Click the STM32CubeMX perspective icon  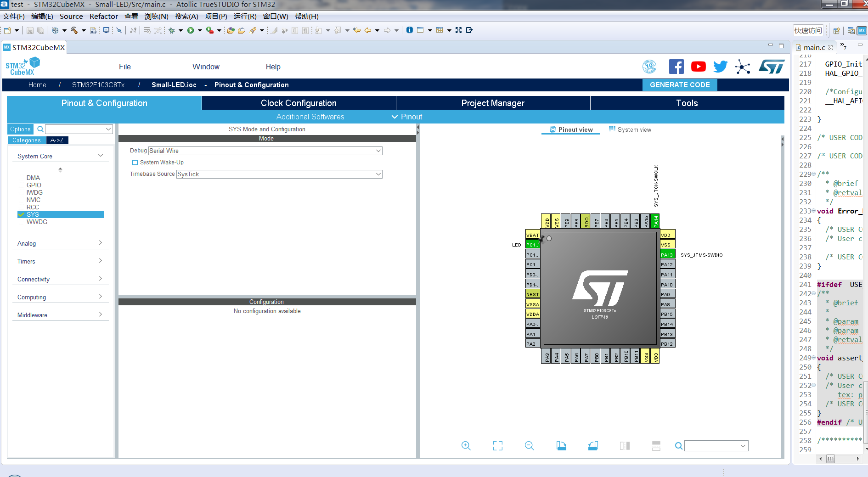tap(862, 30)
